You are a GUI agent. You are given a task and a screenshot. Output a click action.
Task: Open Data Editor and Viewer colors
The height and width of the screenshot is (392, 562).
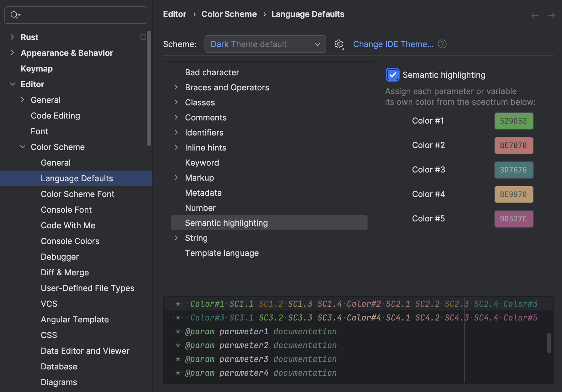[x=85, y=351]
